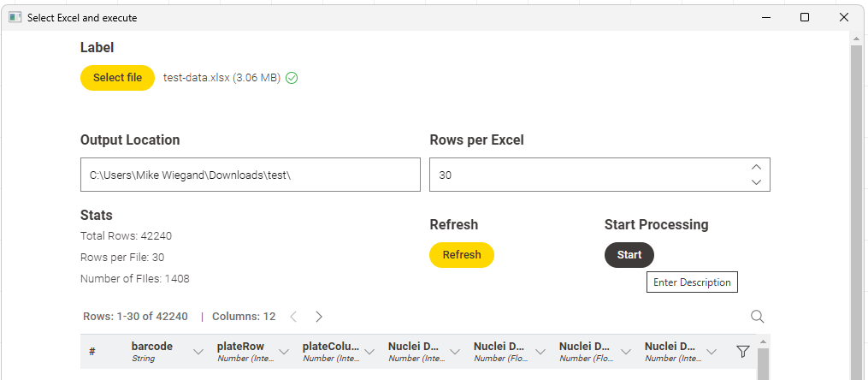
Task: Decrease Rows per Excel with down arrow
Action: (755, 181)
